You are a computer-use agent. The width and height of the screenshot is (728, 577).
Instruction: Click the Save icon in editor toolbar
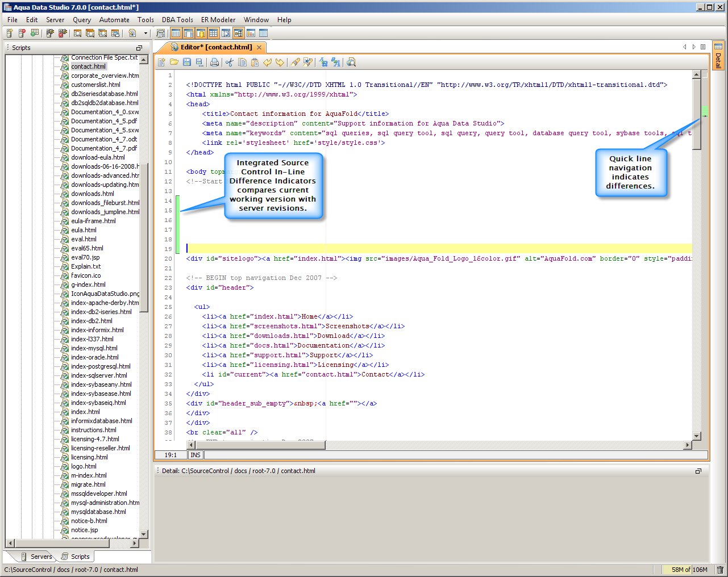pyautogui.click(x=186, y=62)
